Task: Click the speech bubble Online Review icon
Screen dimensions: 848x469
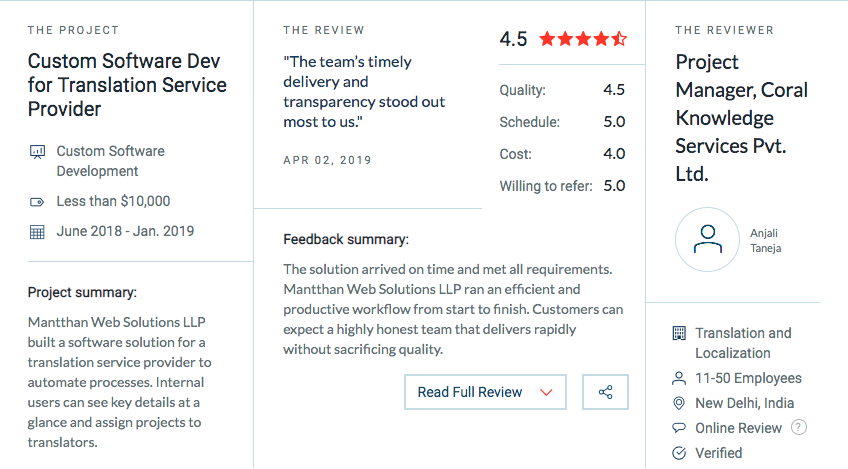Action: 679,428
